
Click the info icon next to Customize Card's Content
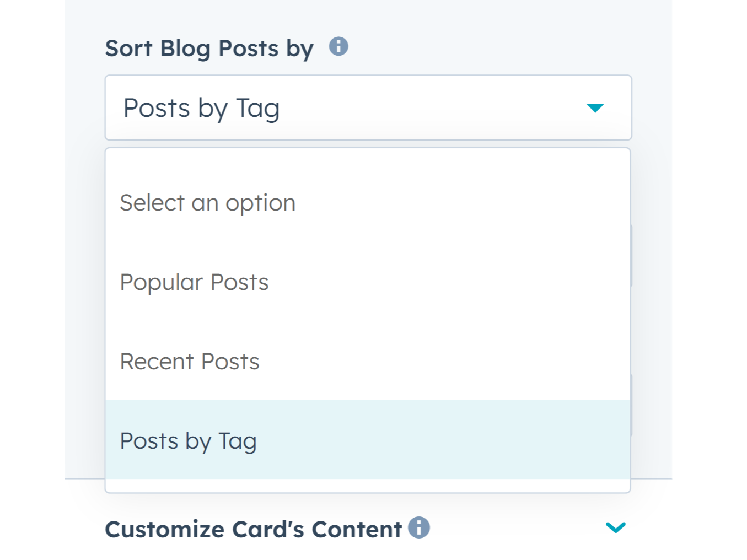tap(418, 527)
